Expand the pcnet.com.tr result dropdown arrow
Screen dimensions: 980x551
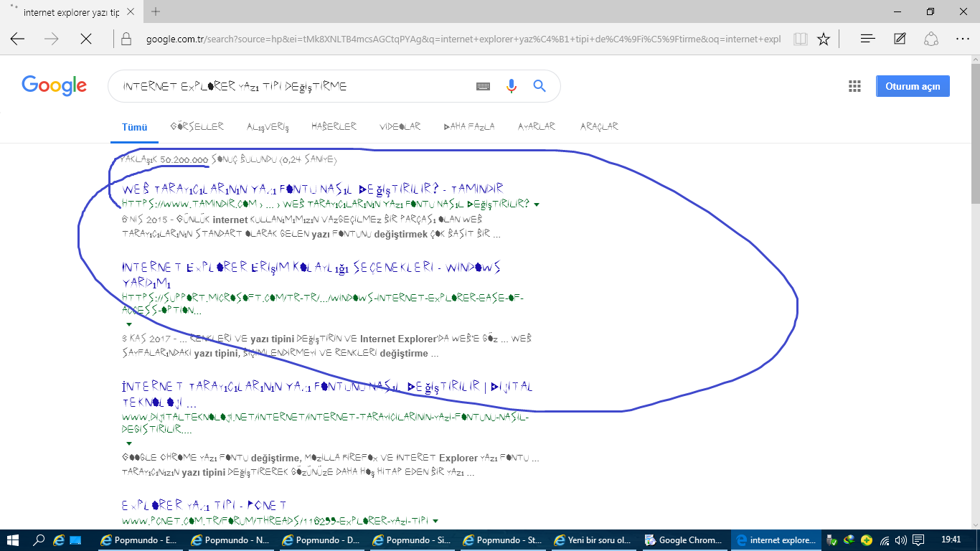coord(435,521)
